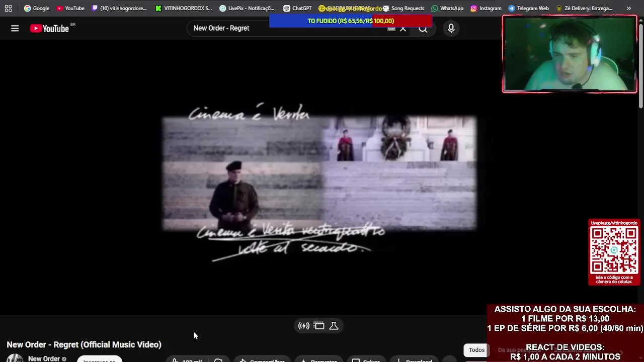Click the music video player area

(319, 176)
